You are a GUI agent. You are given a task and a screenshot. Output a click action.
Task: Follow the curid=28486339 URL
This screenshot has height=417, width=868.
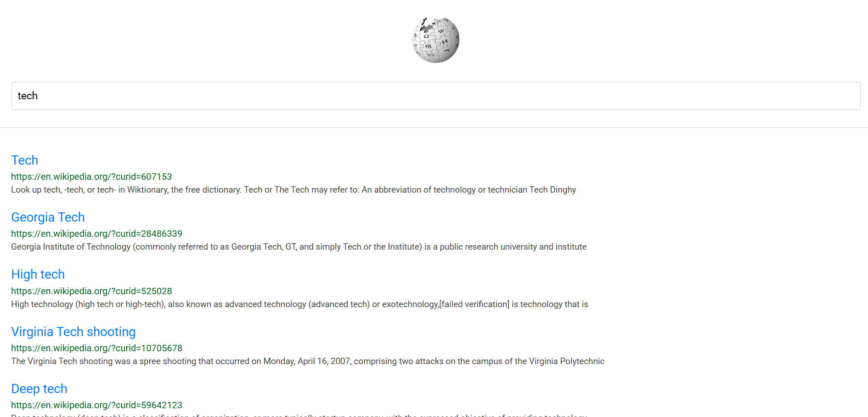click(96, 234)
